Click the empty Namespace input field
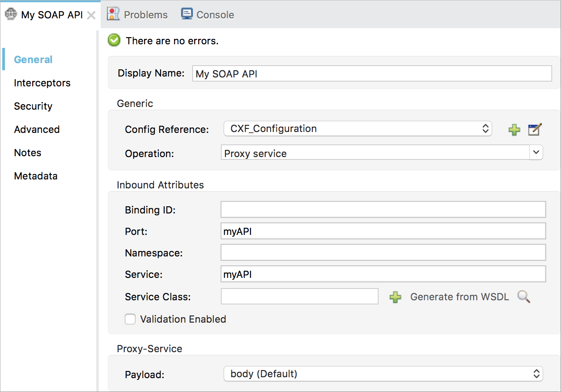The image size is (561, 392). click(x=383, y=252)
